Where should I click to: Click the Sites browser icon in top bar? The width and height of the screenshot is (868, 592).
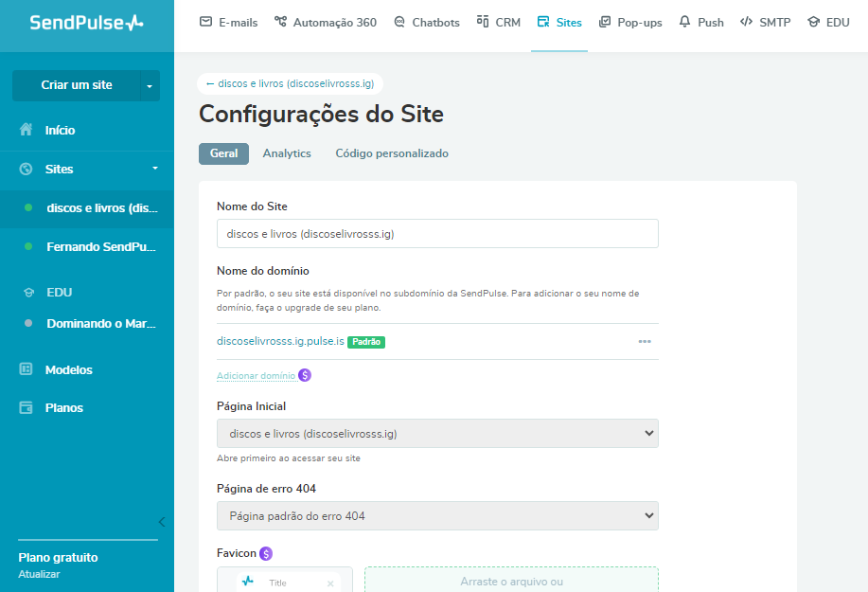[x=543, y=22]
